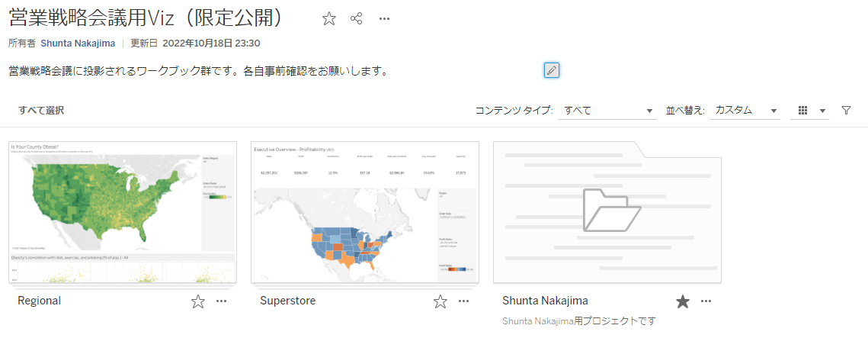Favorite the Superstore workbook star
Image resolution: width=868 pixels, height=351 pixels.
(x=440, y=301)
